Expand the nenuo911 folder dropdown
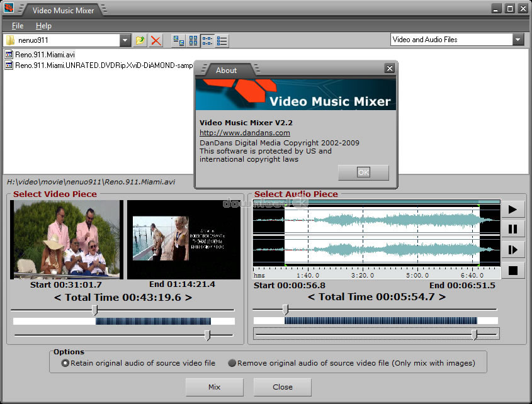The width and height of the screenshot is (532, 404). pos(125,40)
